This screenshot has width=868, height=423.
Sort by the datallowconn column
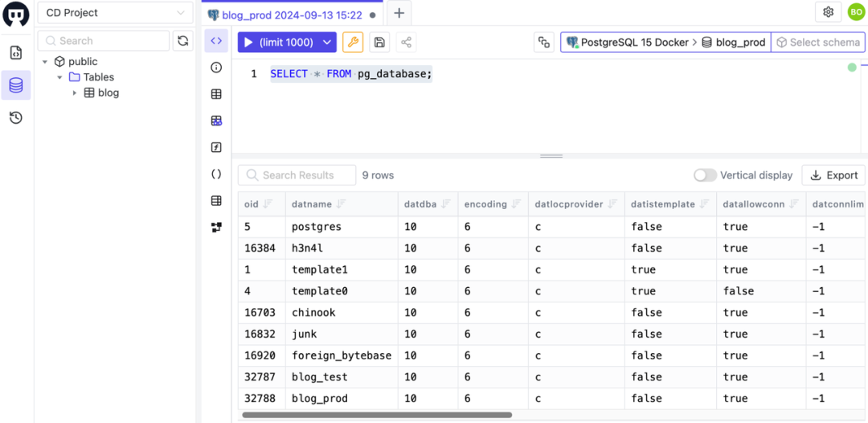point(794,204)
